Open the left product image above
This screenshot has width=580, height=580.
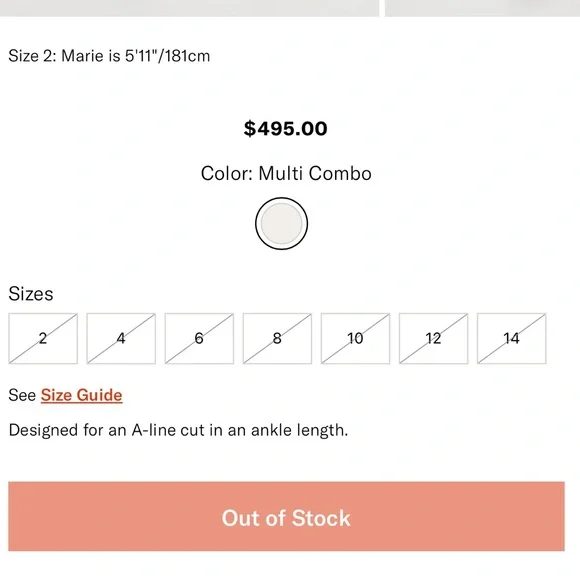click(x=189, y=8)
